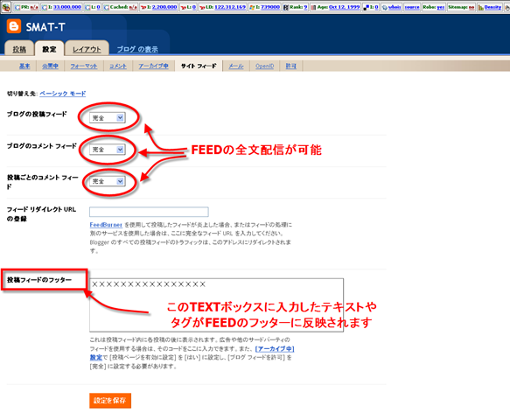
Task: Open the Google PR indicator in the SEO bar
Action: point(26,7)
